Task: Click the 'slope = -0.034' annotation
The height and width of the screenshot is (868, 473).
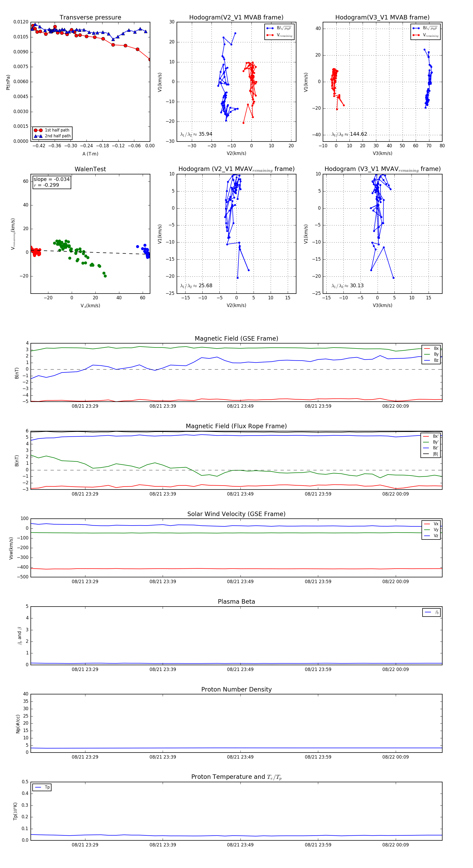Action: tap(52, 179)
